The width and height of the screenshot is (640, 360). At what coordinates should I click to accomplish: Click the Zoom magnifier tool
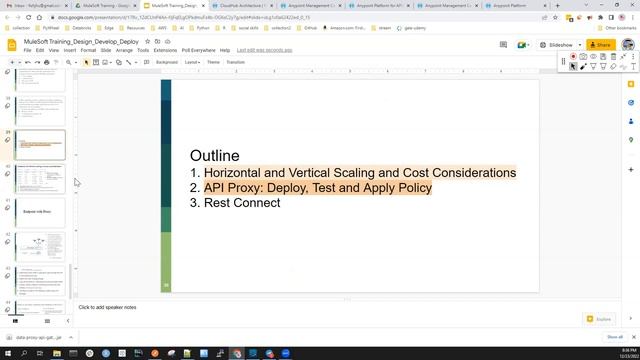click(x=69, y=62)
